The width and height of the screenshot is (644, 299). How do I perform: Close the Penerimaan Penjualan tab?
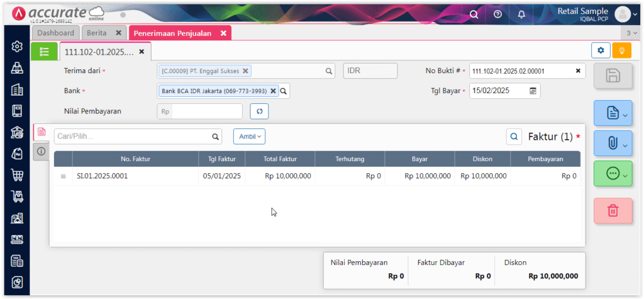223,33
